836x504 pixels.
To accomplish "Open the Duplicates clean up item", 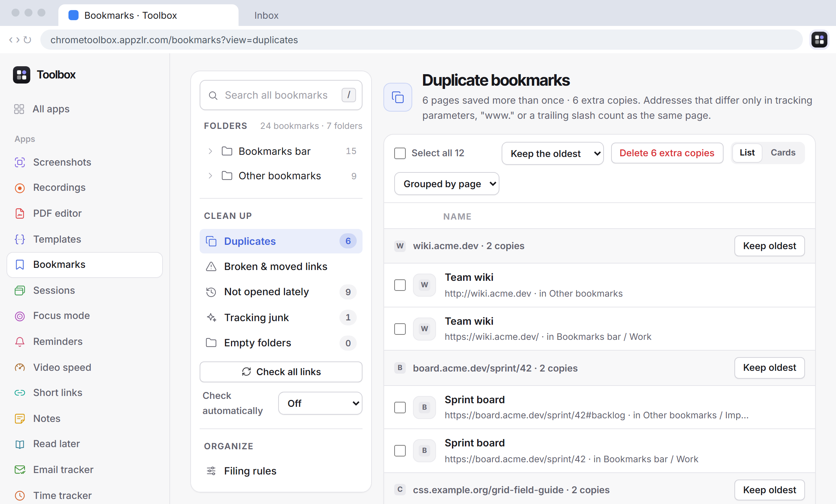I will click(281, 241).
